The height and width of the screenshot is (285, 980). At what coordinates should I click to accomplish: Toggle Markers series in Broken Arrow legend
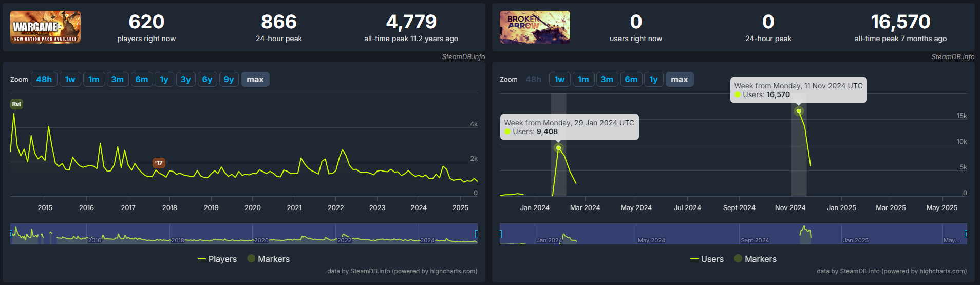point(756,259)
